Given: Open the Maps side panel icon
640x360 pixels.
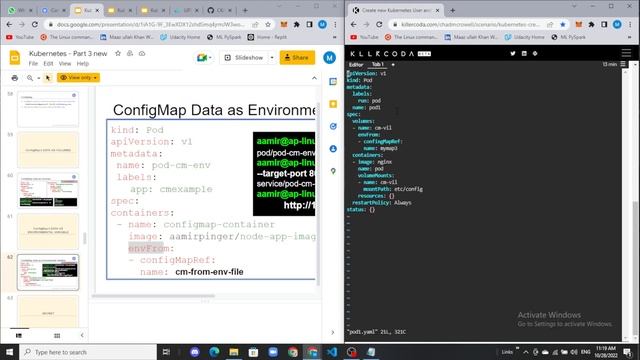Looking at the screenshot, I should (x=333, y=171).
